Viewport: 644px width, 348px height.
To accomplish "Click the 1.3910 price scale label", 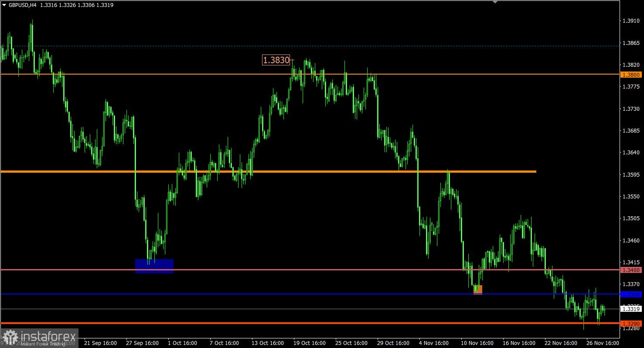I will tap(631, 21).
